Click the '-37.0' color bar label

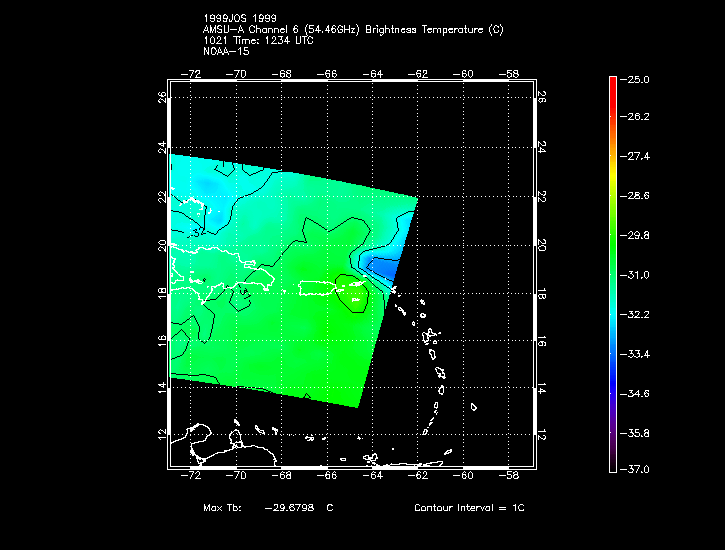click(635, 470)
